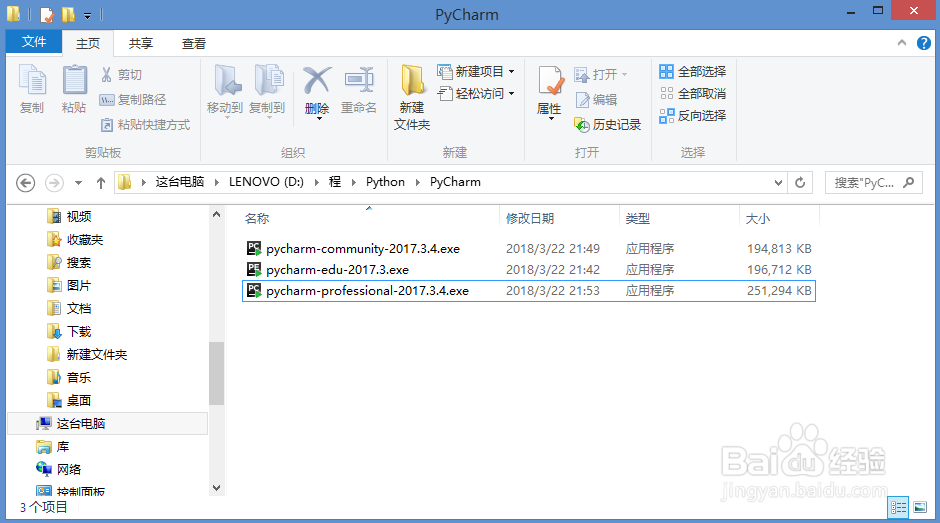Click the Back navigation arrow
The width and height of the screenshot is (940, 523).
(25, 182)
